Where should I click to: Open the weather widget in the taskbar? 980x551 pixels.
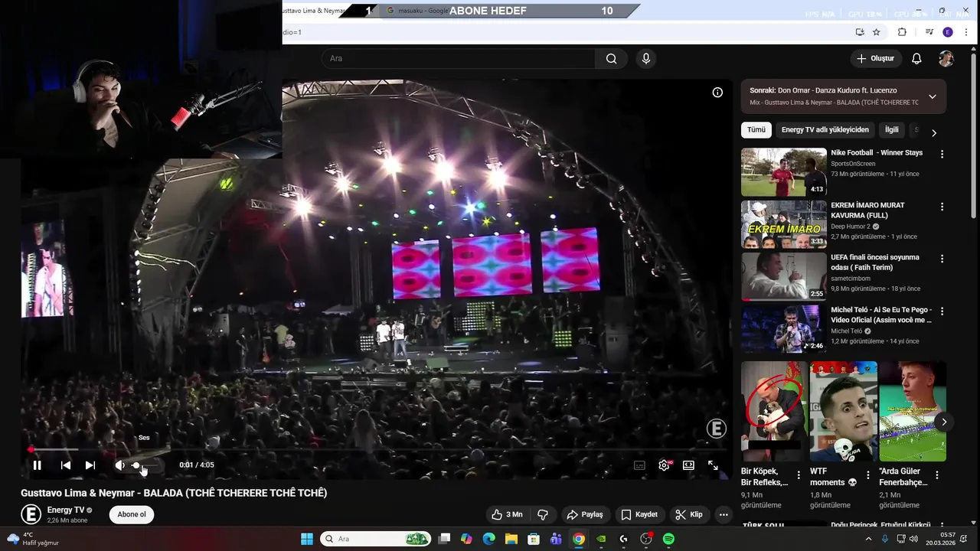point(32,539)
